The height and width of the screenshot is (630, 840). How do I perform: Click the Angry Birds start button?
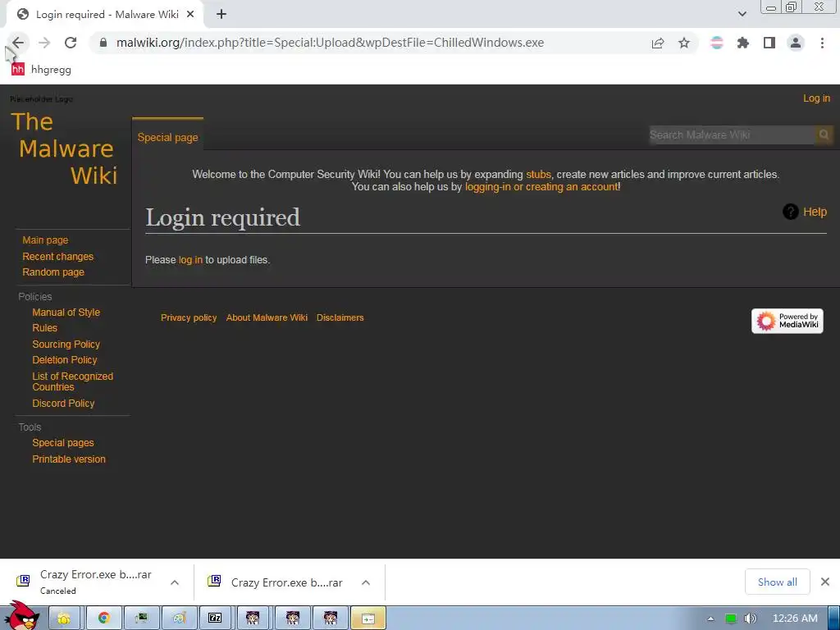tap(21, 616)
